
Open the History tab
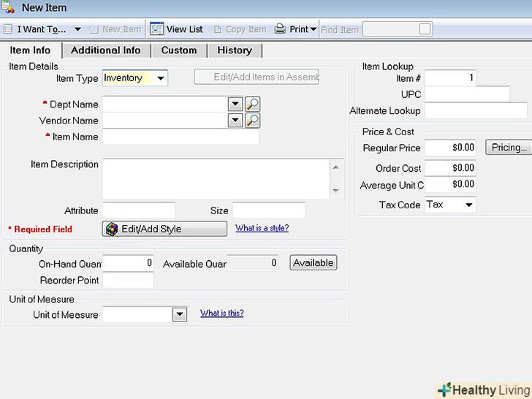[235, 50]
